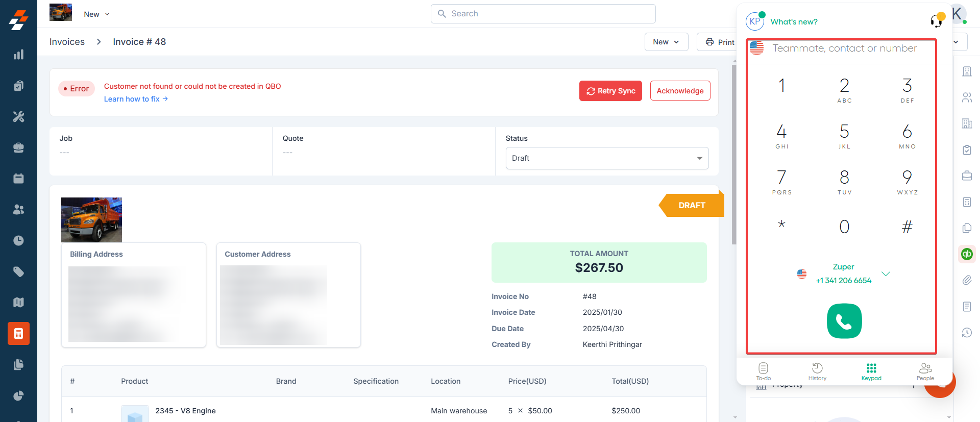Click the truck logo image on the invoice

coord(91,220)
